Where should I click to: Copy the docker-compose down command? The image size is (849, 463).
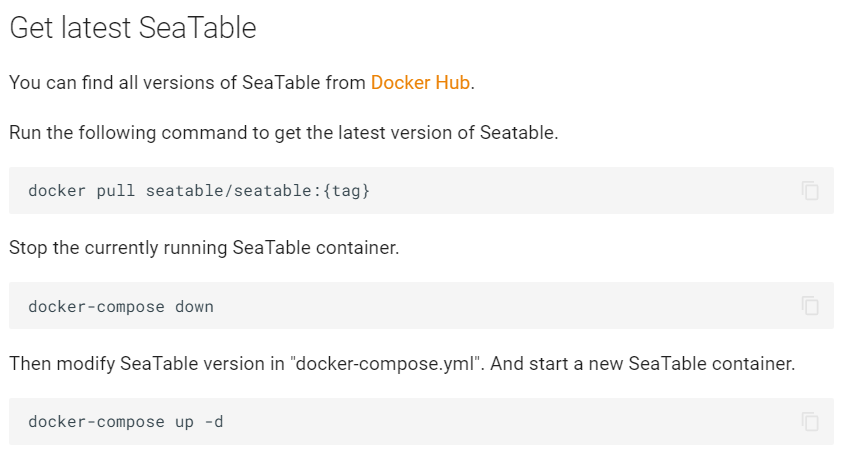pyautogui.click(x=810, y=306)
